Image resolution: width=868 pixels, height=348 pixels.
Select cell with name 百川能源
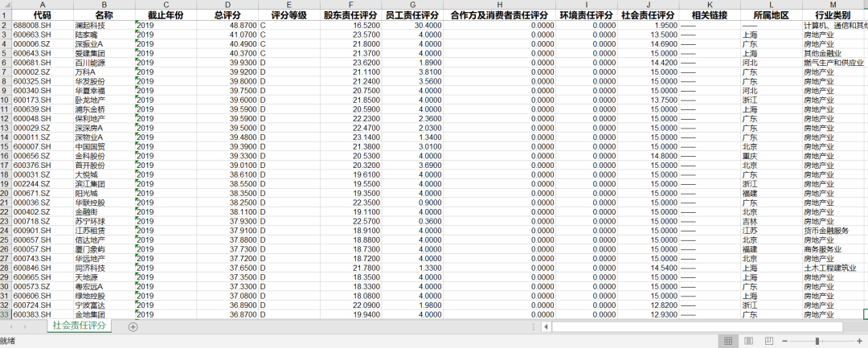point(104,63)
